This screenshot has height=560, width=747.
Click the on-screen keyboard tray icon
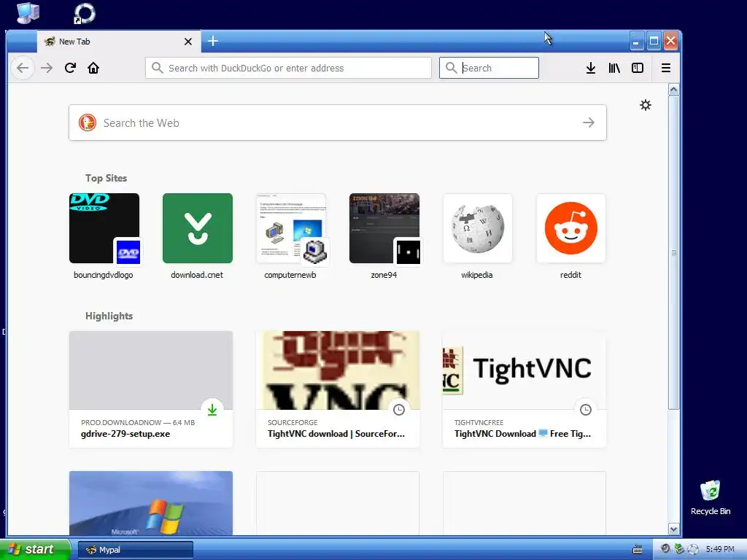[638, 550]
